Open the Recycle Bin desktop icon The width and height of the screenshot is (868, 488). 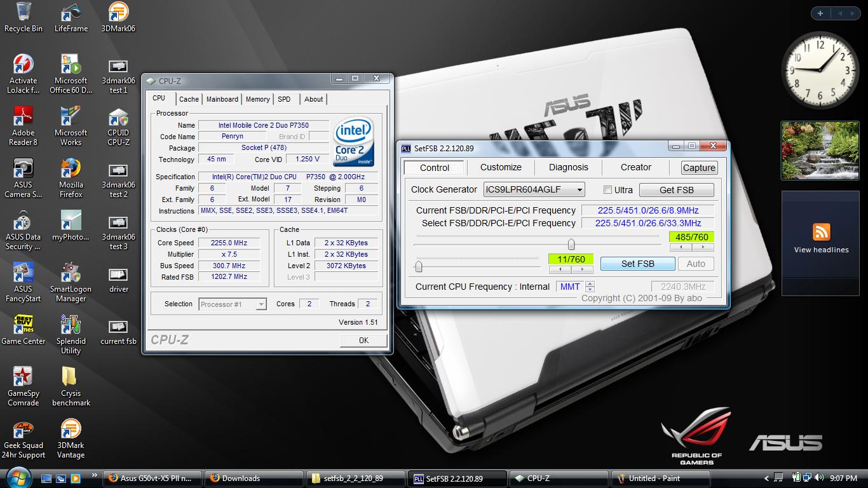24,18
